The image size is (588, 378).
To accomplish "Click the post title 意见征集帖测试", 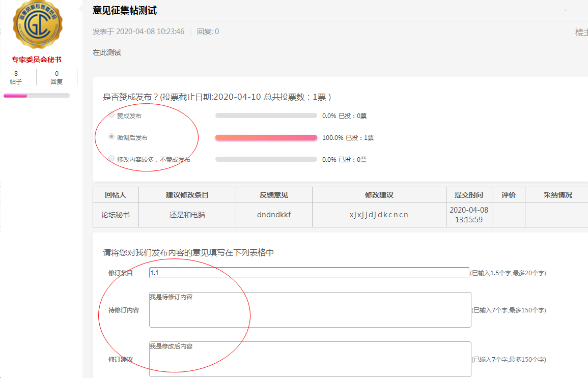I will tap(125, 10).
